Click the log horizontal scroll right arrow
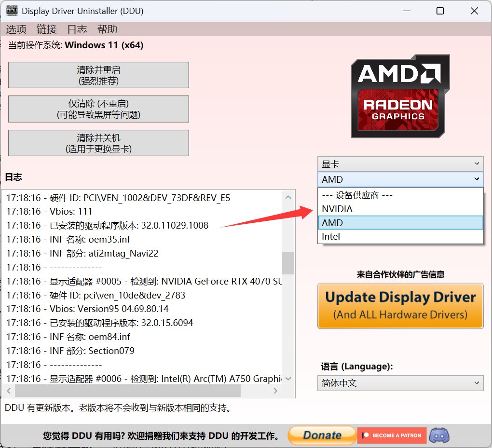The image size is (492, 448). coord(275,391)
